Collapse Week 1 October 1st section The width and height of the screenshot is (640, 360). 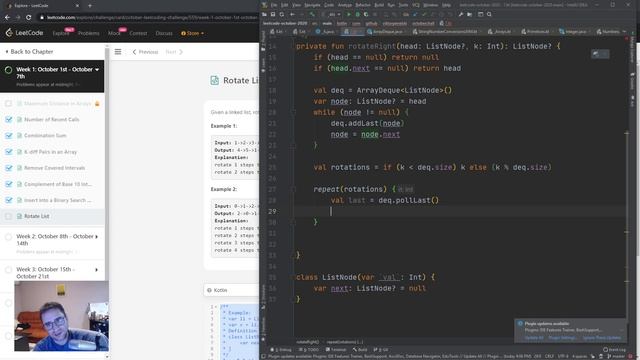pos(97,70)
